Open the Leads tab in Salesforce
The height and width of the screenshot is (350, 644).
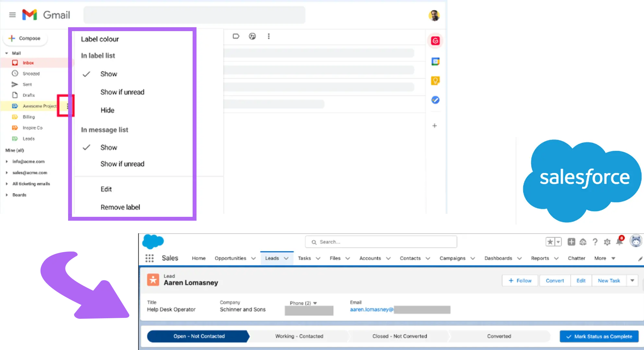[272, 258]
